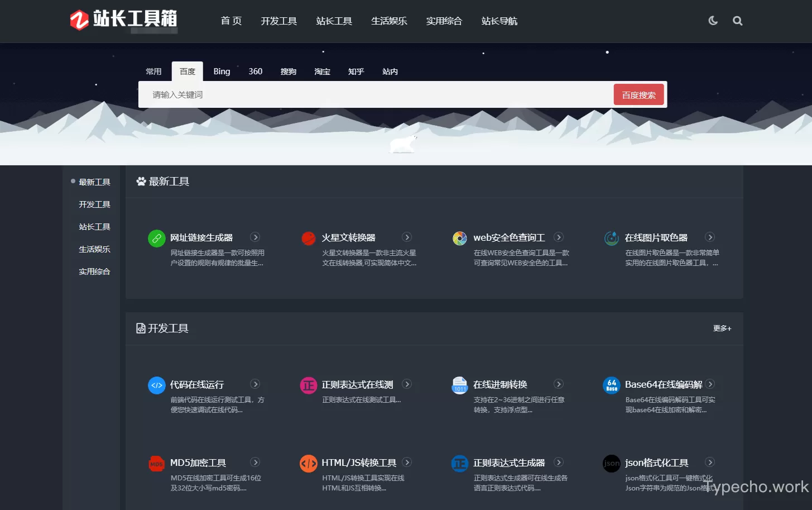
Task: Click the 百度搜索 button
Action: pyautogui.click(x=638, y=94)
